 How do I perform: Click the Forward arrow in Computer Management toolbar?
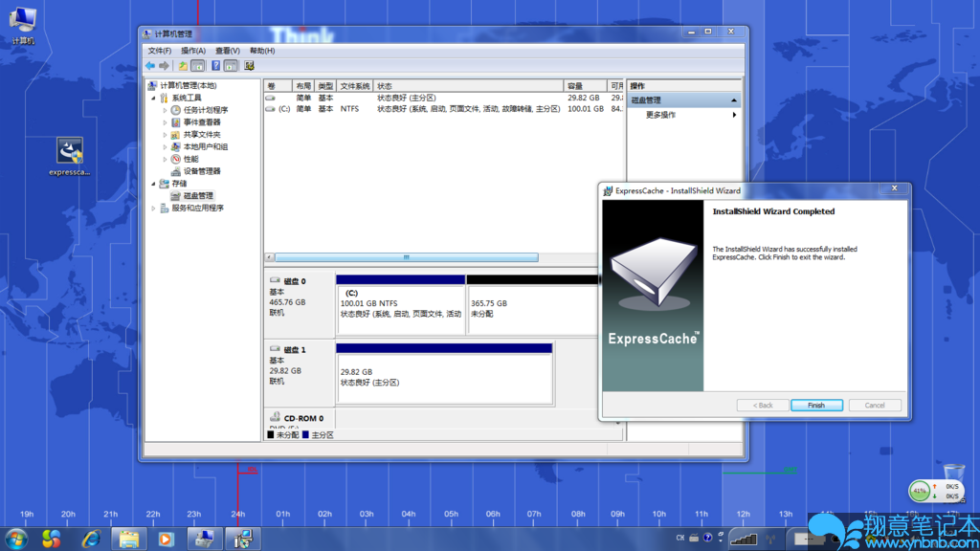pos(165,66)
